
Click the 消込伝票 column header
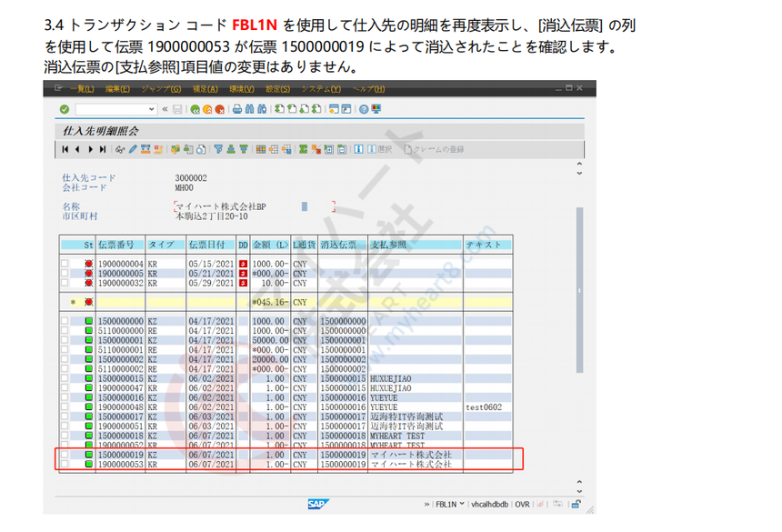[343, 245]
